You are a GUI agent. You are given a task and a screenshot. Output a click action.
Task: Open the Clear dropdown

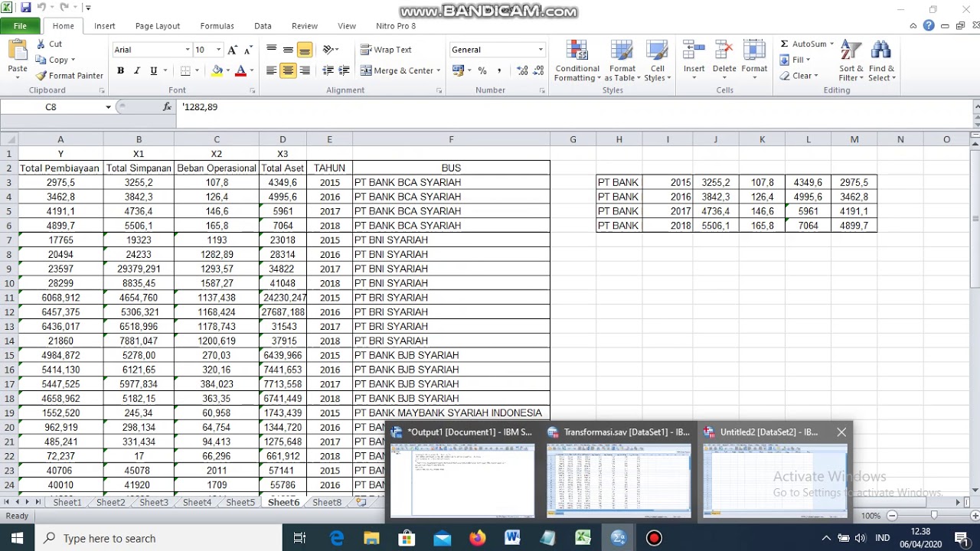pyautogui.click(x=799, y=76)
